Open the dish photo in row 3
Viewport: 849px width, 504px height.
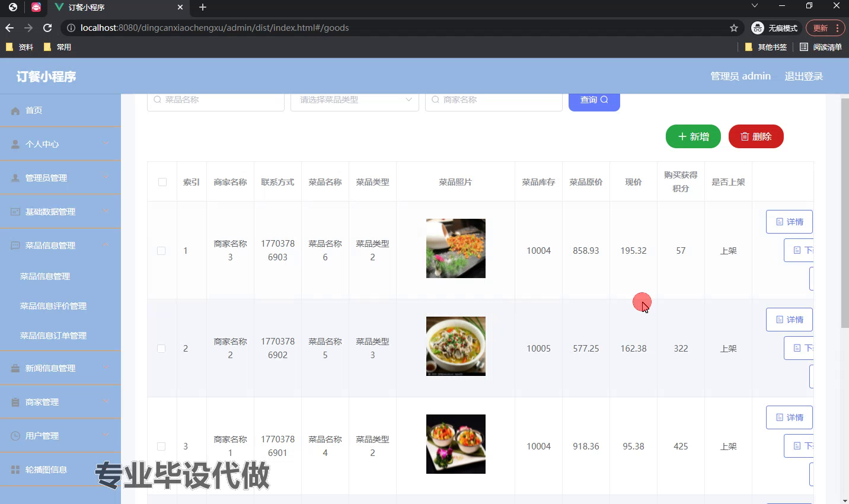tap(456, 444)
